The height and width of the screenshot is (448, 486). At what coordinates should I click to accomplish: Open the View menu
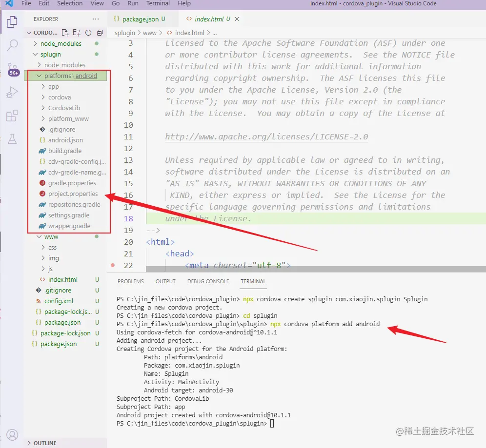(x=97, y=3)
